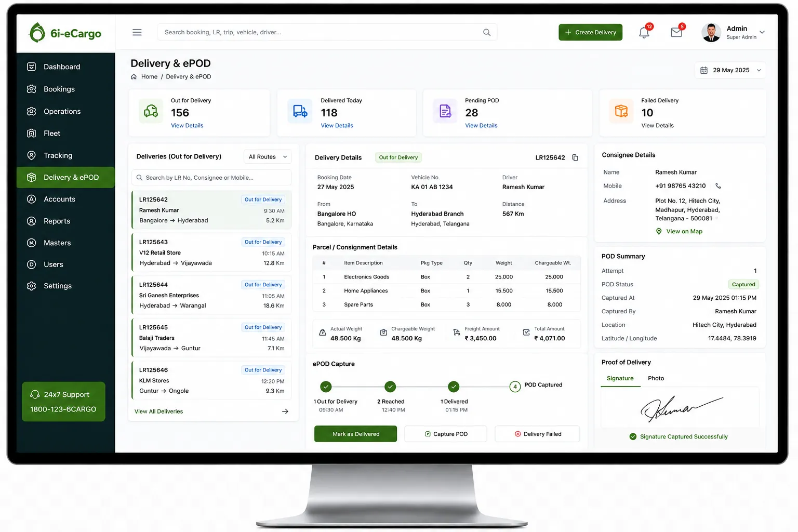Image resolution: width=798 pixels, height=532 pixels.
Task: Click the View All Deliveries link
Action: pos(158,411)
